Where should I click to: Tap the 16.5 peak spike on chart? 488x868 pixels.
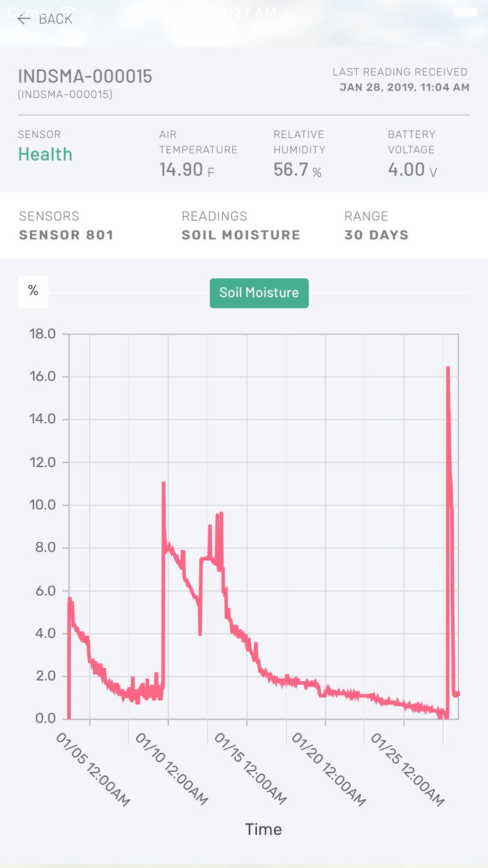(x=448, y=367)
